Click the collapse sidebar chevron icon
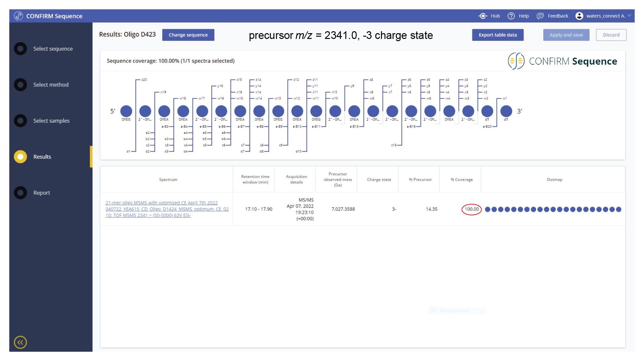Viewport: 644px width, 362px height. click(x=20, y=342)
